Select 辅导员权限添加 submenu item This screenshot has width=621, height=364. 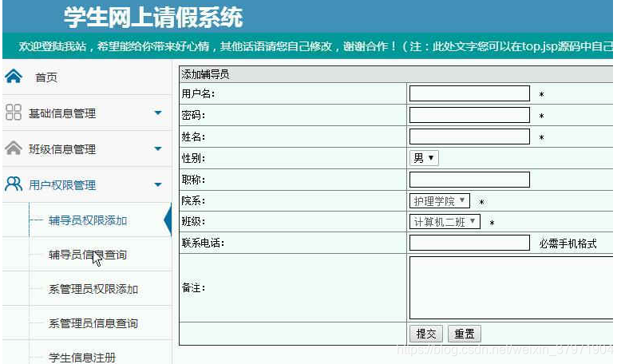click(88, 220)
